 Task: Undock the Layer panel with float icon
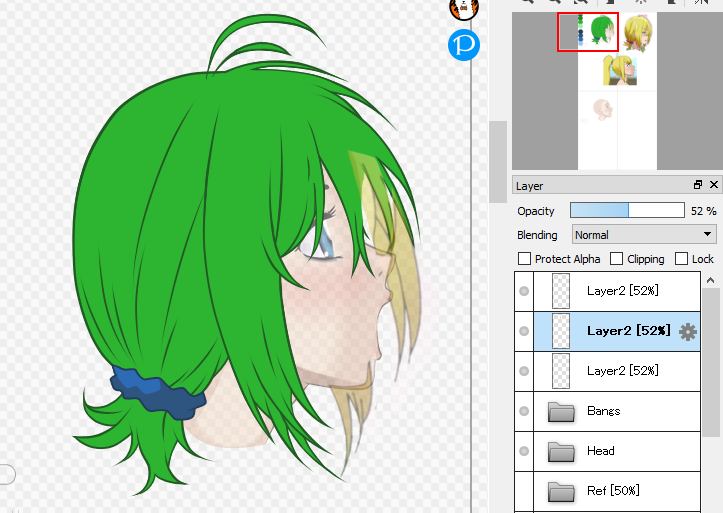click(697, 185)
